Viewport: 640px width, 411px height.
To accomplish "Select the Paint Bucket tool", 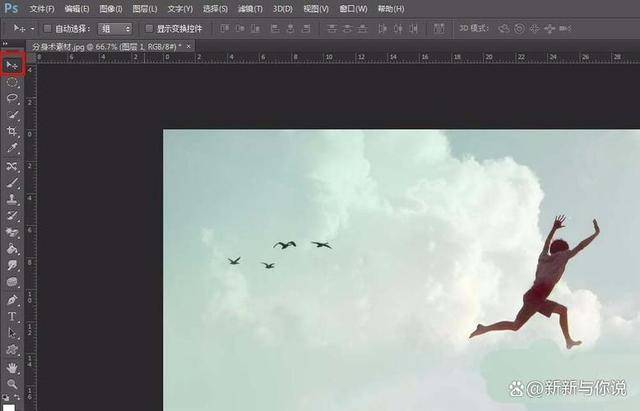I will point(12,249).
